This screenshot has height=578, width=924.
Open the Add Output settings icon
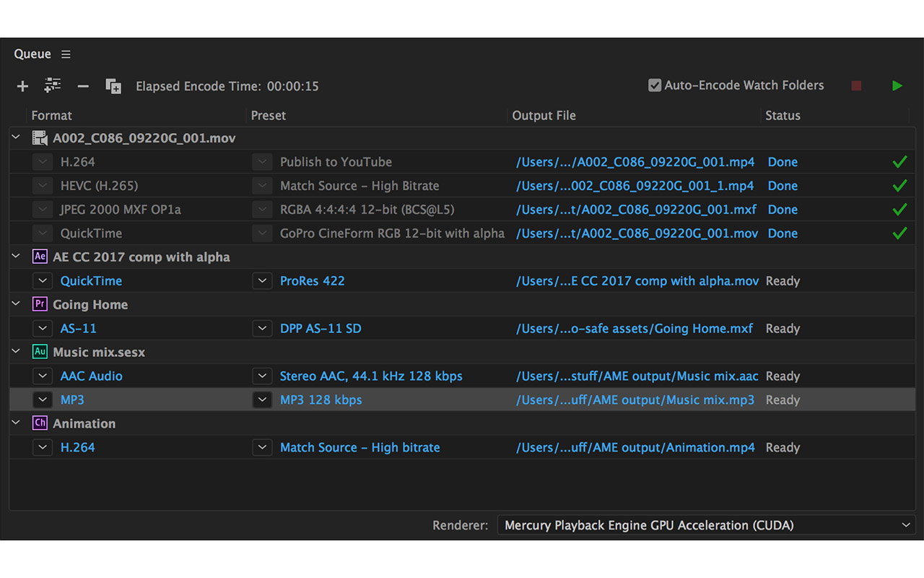click(53, 85)
